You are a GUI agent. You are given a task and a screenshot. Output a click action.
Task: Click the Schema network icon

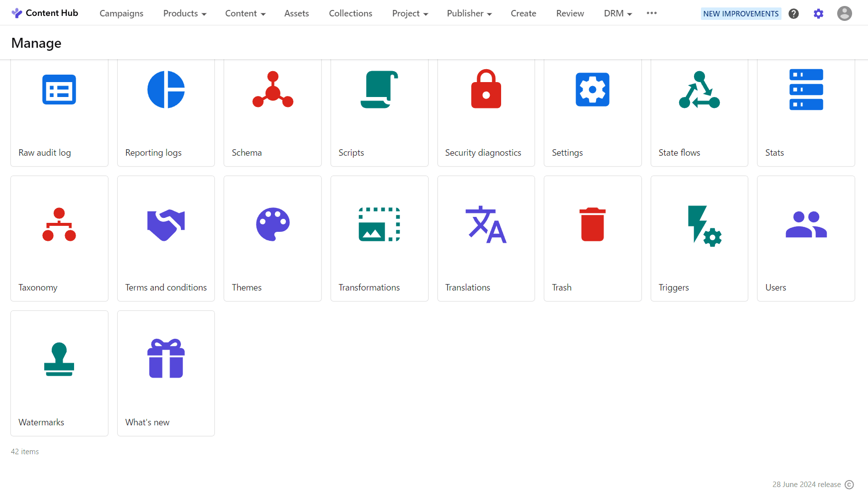[x=272, y=90]
